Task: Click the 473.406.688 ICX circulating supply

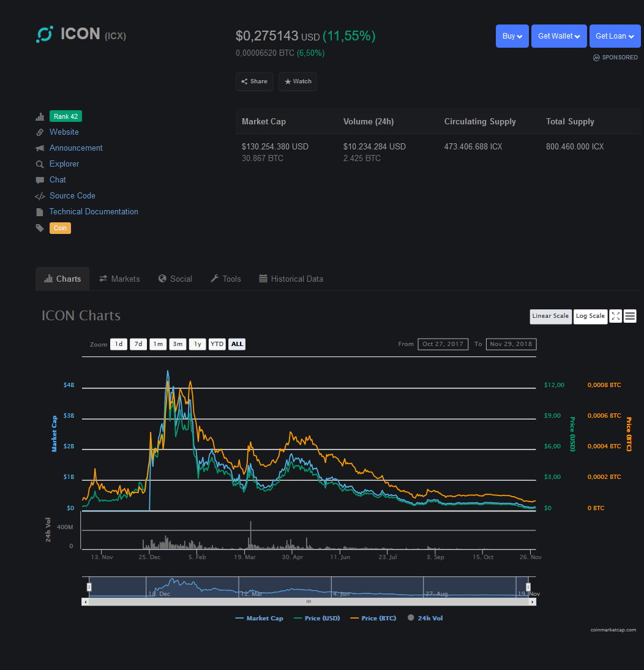Action: pyautogui.click(x=473, y=146)
